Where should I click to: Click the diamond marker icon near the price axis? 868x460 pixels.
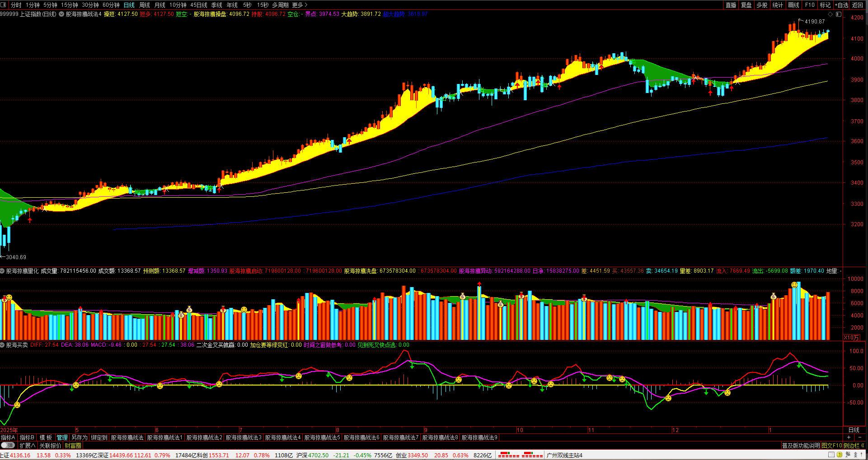click(830, 14)
